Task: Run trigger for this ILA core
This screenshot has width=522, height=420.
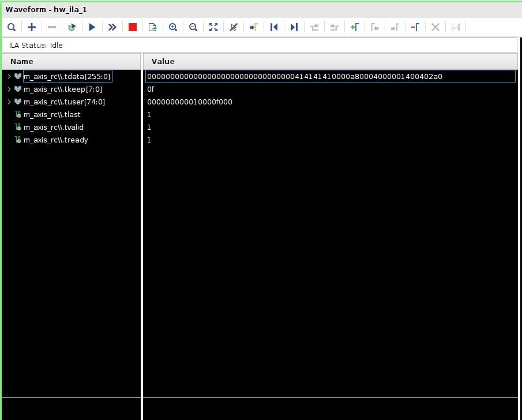Action: click(x=92, y=27)
